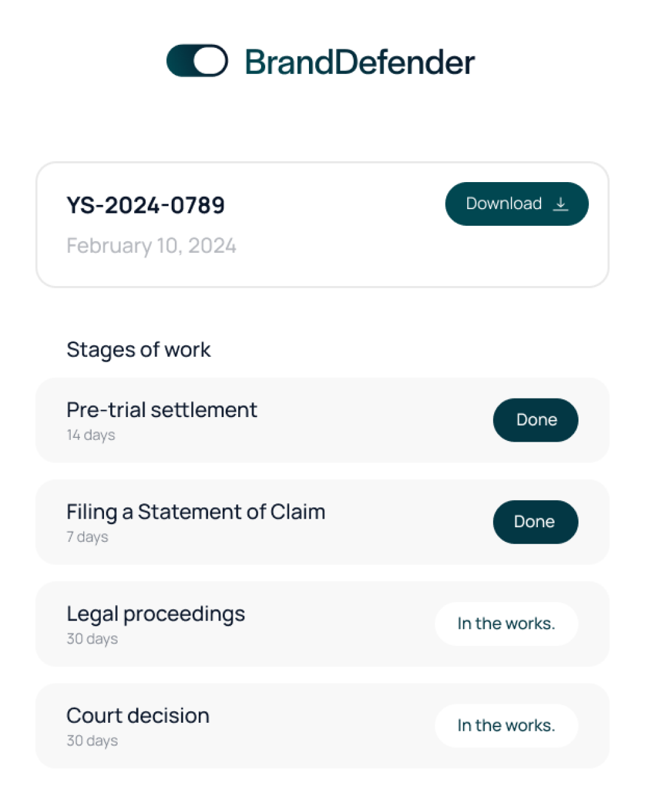The width and height of the screenshot is (645, 812).
Task: Click the February 10, 2024 date
Action: (151, 246)
